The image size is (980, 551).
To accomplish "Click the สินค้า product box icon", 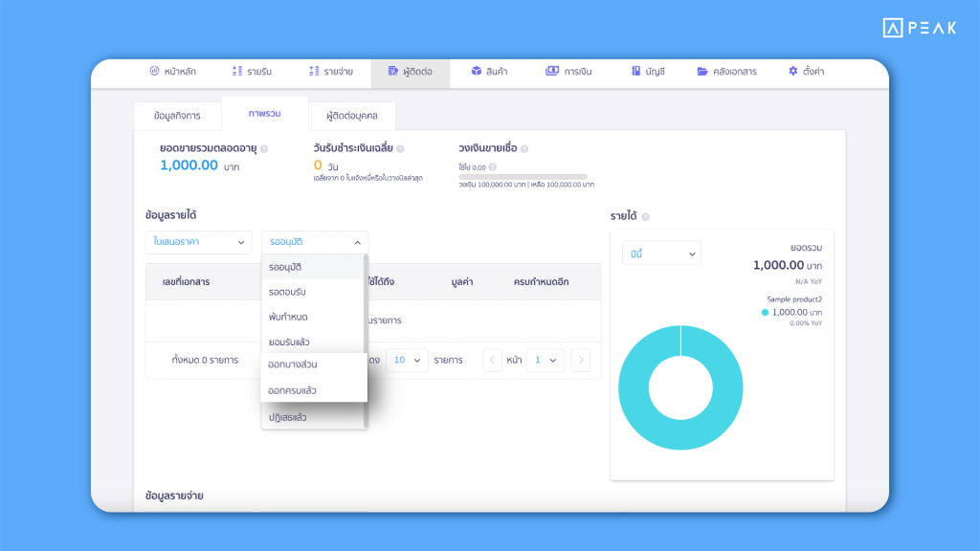I will point(477,71).
